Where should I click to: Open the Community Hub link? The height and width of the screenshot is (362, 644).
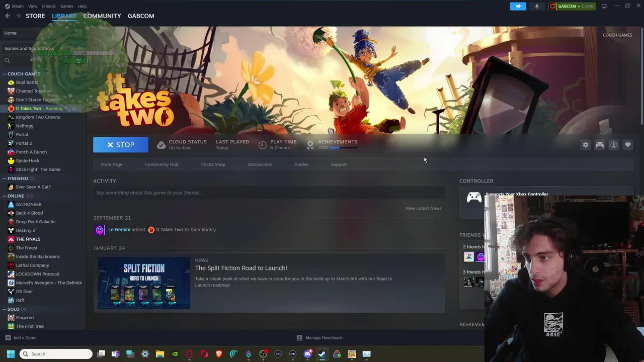click(162, 164)
